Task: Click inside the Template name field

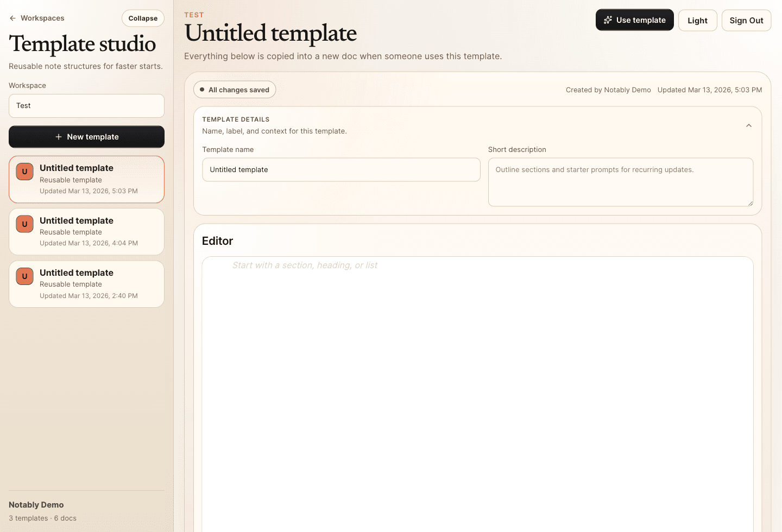Action: [341, 169]
